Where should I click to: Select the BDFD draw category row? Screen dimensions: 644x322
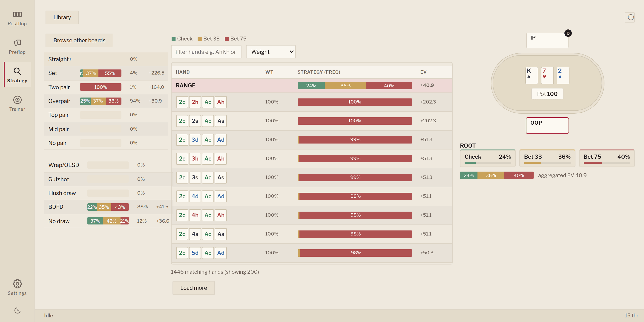click(109, 207)
